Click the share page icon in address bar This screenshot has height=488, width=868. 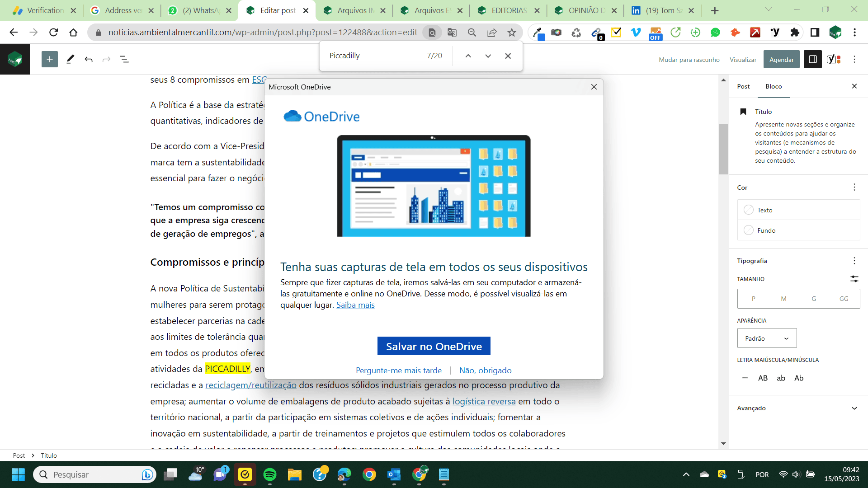point(492,32)
